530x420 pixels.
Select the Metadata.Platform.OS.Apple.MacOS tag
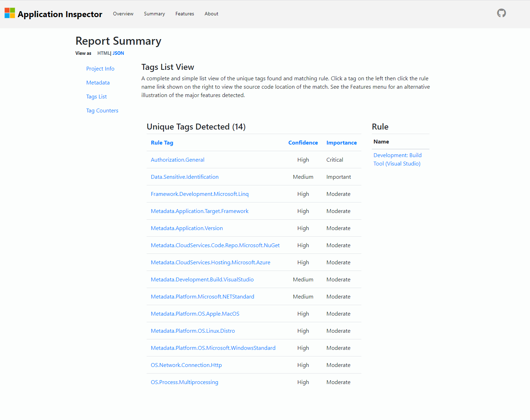pos(195,314)
